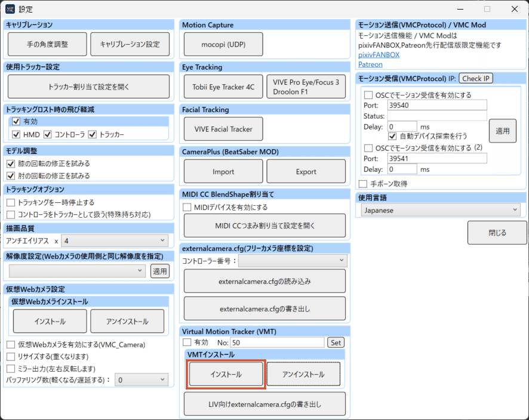Image resolution: width=529 pixels, height=420 pixels.
Task: Click インストール under VMTインストール
Action: 226,374
